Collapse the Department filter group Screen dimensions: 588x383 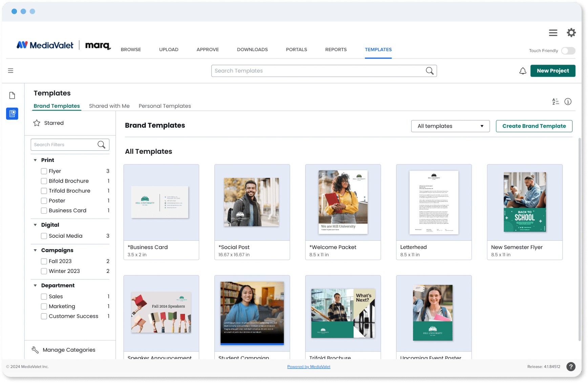tap(35, 285)
